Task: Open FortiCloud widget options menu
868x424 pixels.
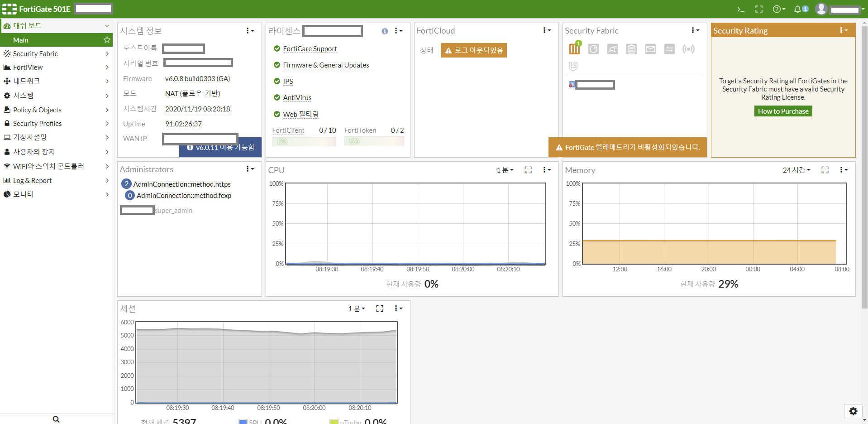Action: tap(547, 30)
